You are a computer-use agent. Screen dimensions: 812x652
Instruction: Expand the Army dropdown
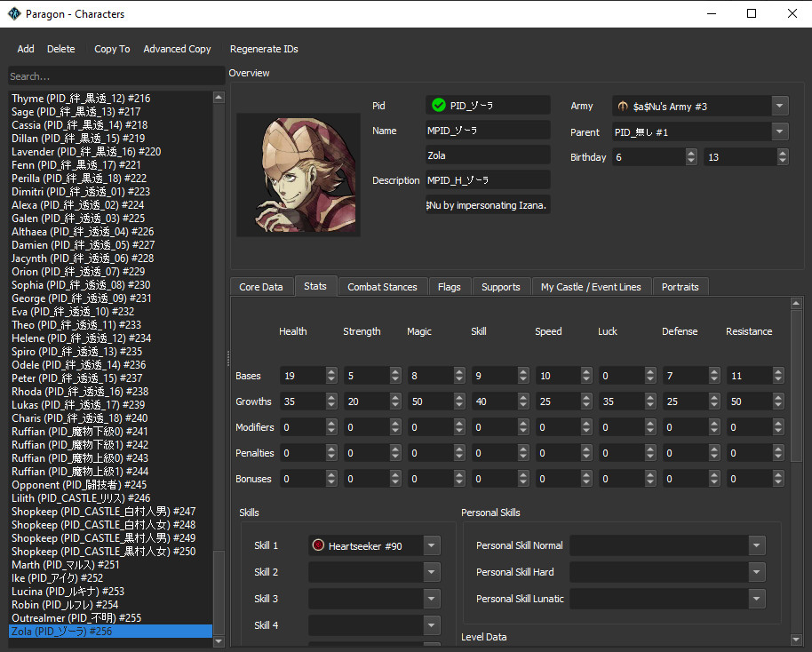pyautogui.click(x=779, y=107)
